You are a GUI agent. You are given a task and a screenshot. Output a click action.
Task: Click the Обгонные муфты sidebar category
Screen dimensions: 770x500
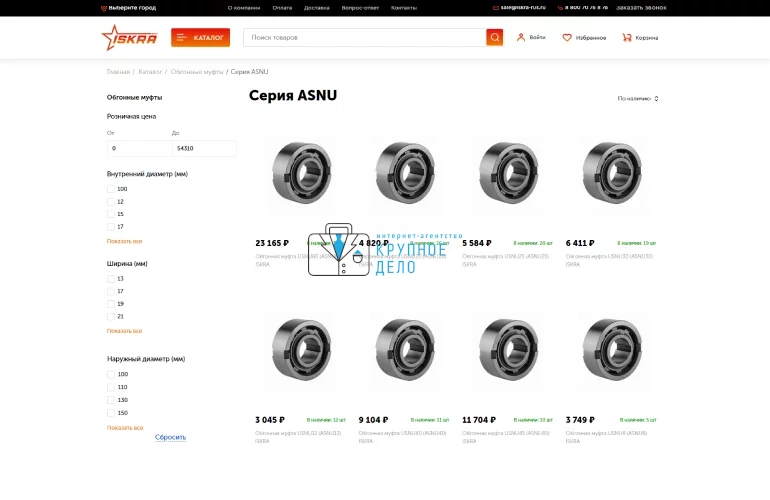(x=135, y=97)
